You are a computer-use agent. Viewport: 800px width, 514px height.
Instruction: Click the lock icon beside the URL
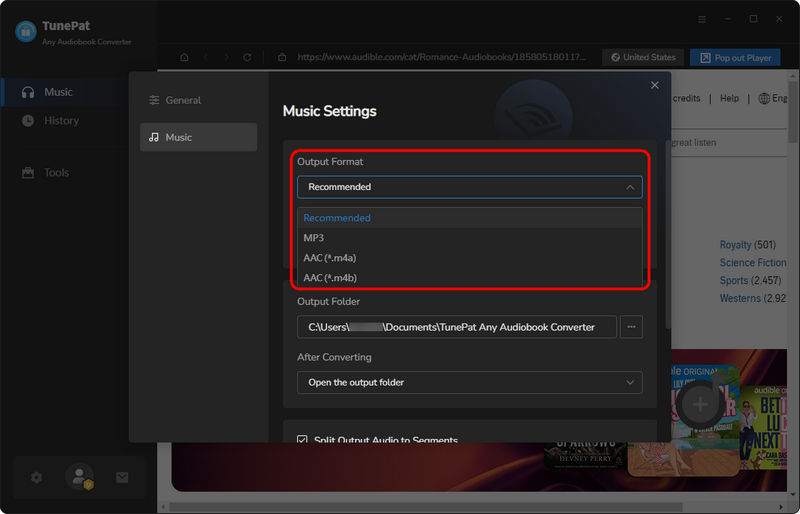coord(282,57)
